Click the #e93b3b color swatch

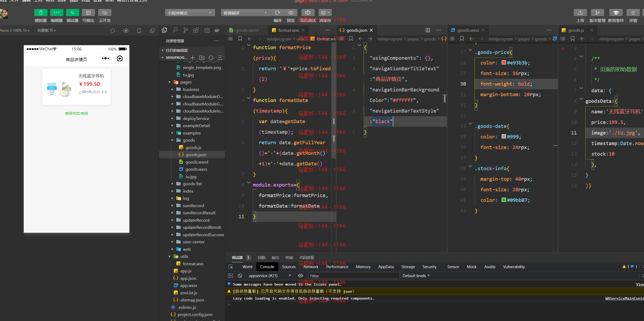[x=504, y=63]
